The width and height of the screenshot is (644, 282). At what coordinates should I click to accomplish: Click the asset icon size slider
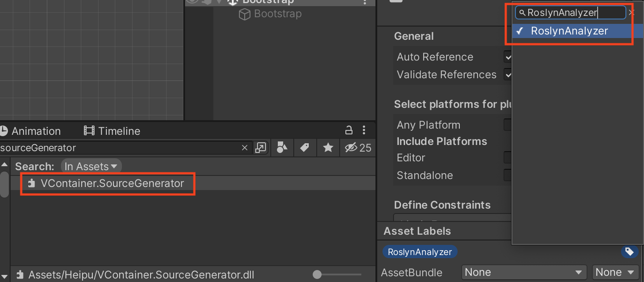tap(317, 274)
